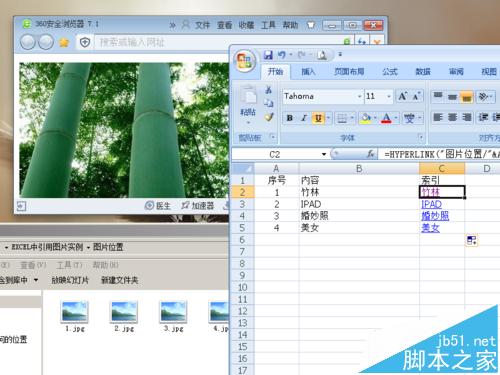Viewport: 500px width, 375px height.
Task: Align text right in Excel
Action: point(467,118)
